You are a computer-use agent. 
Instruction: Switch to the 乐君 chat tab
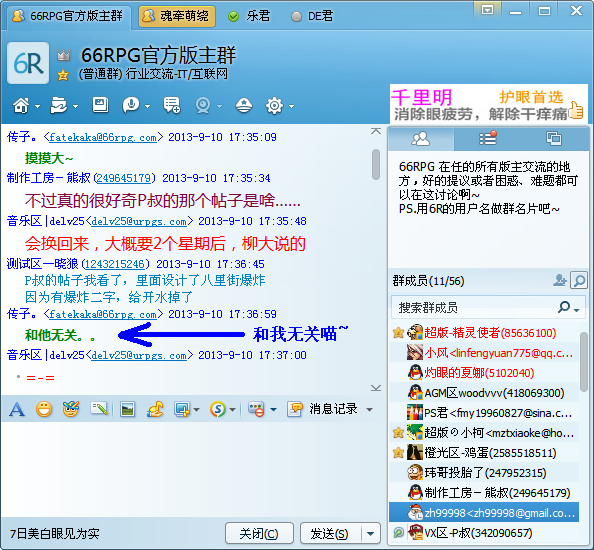249,16
